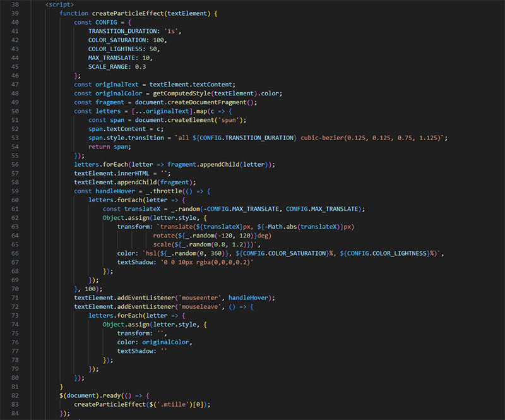Click 'mouseenter' string on line 71
This screenshot has width=505, height=420.
pyautogui.click(x=200, y=298)
